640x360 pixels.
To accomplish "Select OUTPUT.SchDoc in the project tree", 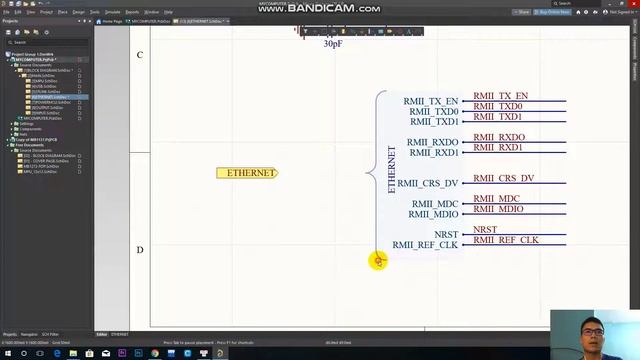I will click(x=47, y=107).
